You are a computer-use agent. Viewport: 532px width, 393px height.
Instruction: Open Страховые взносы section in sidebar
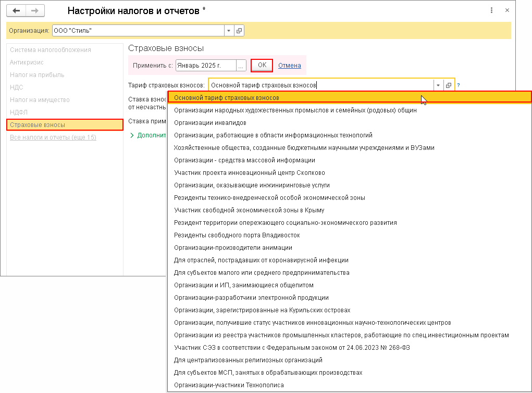click(x=65, y=125)
